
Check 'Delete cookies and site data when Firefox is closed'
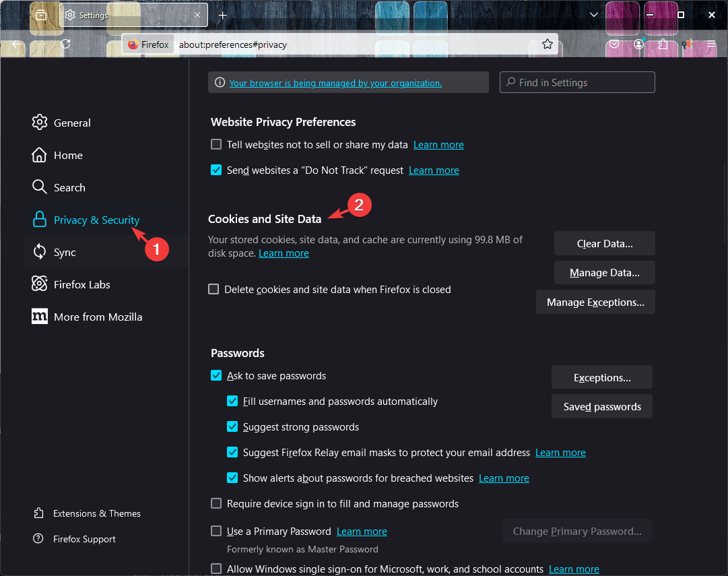tap(213, 290)
